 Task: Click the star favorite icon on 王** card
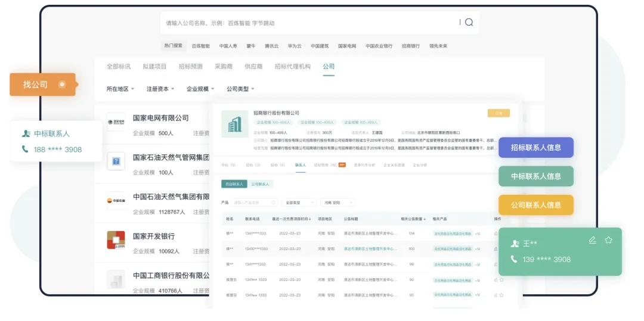[608, 240]
